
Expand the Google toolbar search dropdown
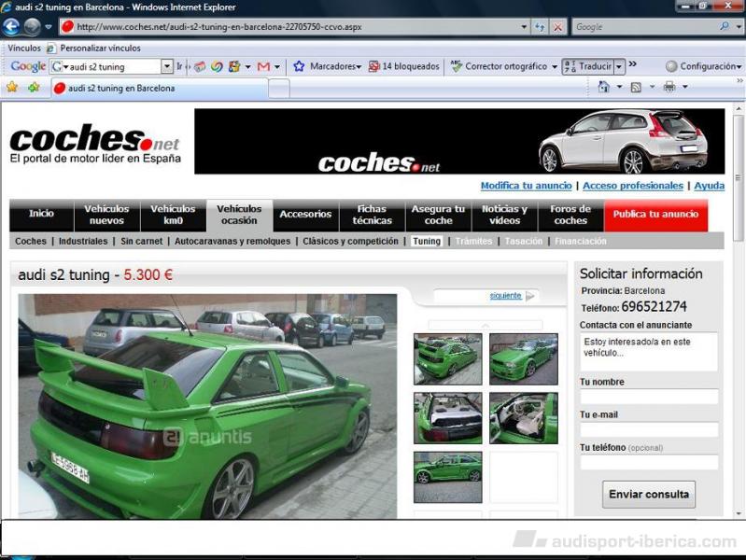[167, 66]
